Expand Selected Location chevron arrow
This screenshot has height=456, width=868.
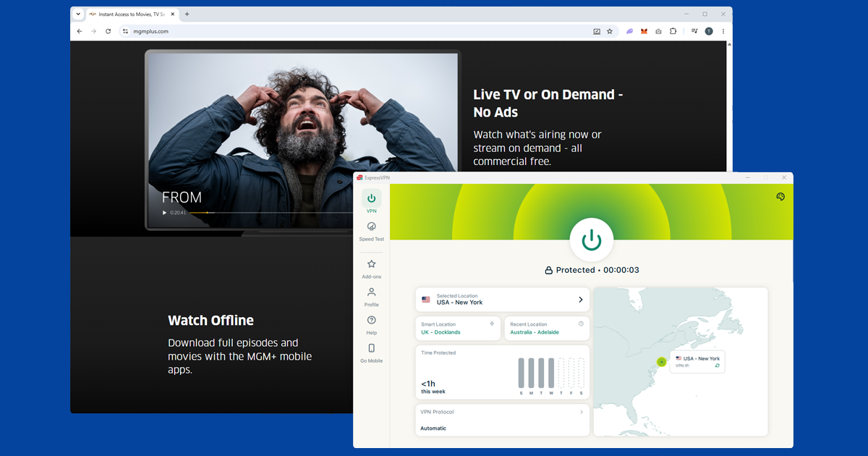(580, 300)
